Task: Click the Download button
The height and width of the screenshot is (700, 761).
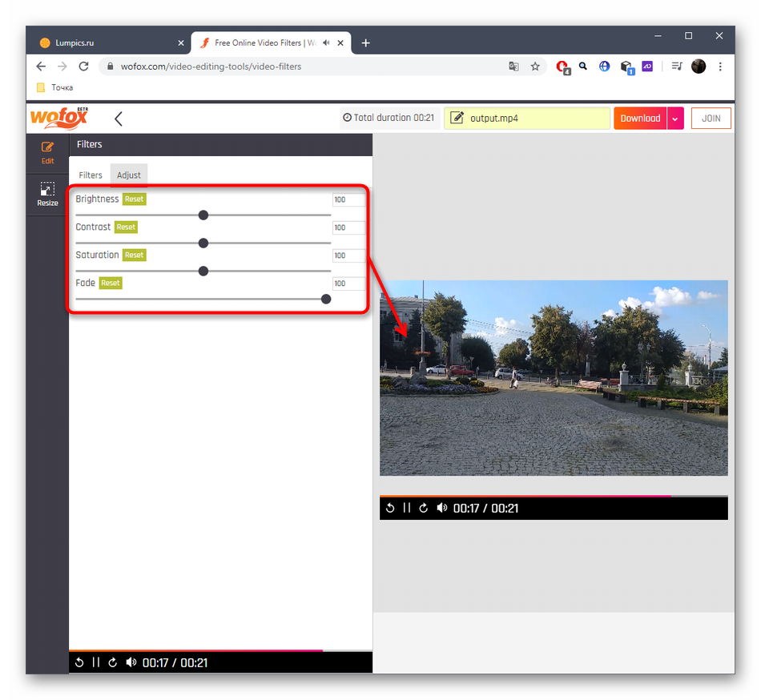Action: pyautogui.click(x=640, y=119)
